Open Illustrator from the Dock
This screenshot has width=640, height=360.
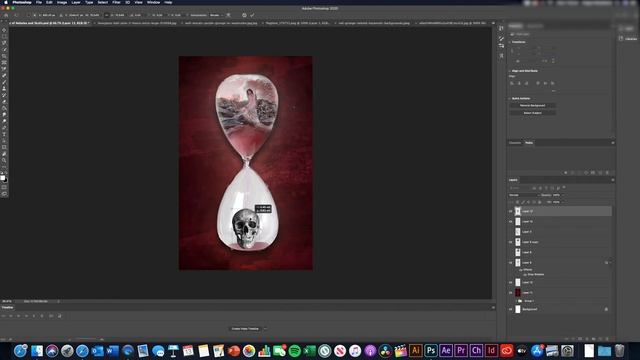[x=416, y=350]
